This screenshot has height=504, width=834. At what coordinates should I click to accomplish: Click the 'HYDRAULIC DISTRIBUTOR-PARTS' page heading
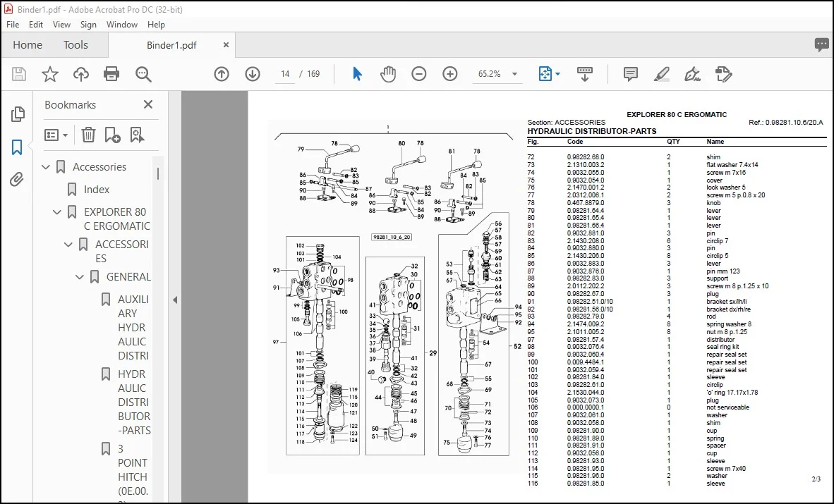[x=591, y=131]
